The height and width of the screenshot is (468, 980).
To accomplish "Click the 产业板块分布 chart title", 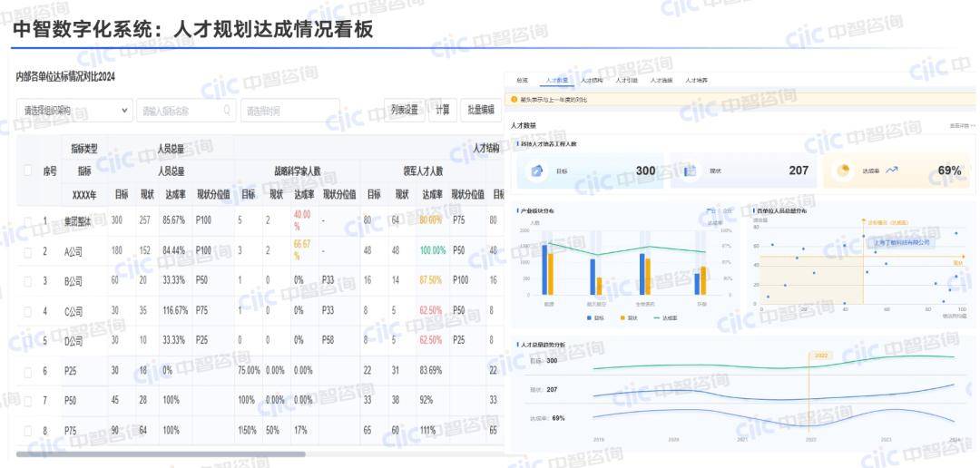I will (538, 212).
